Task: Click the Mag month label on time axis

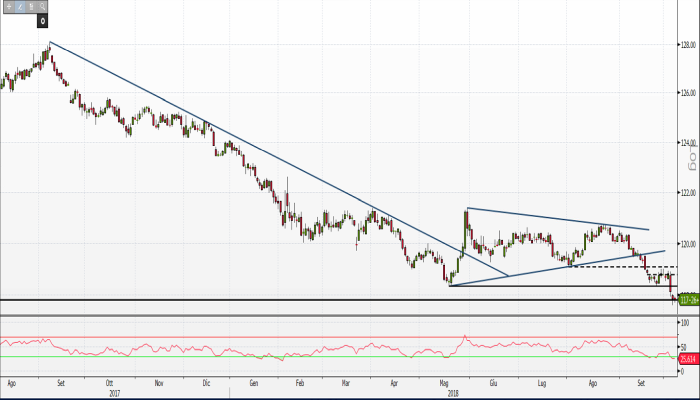Action: 445,383
